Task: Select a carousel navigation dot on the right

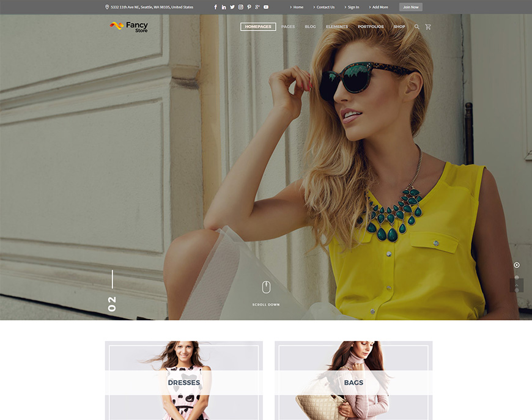Action: [x=517, y=265]
